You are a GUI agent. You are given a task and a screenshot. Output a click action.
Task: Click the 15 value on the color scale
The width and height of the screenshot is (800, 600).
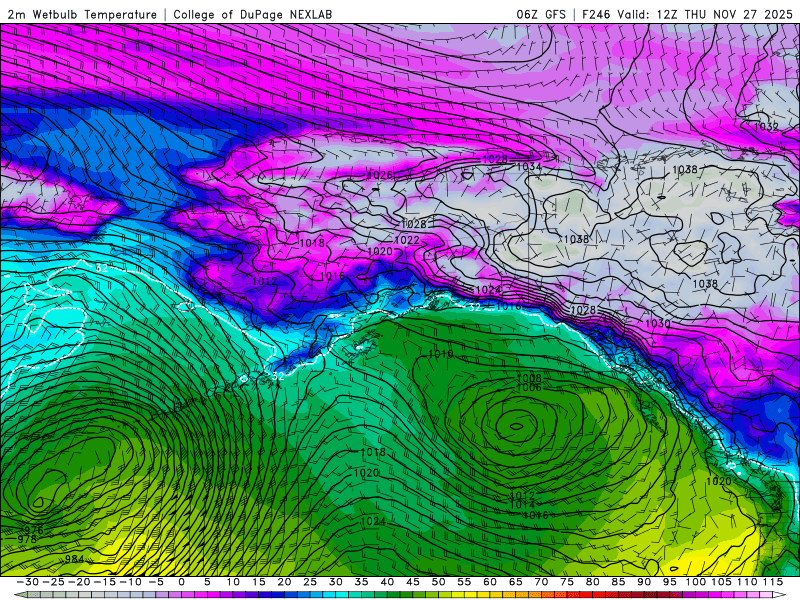tap(259, 582)
